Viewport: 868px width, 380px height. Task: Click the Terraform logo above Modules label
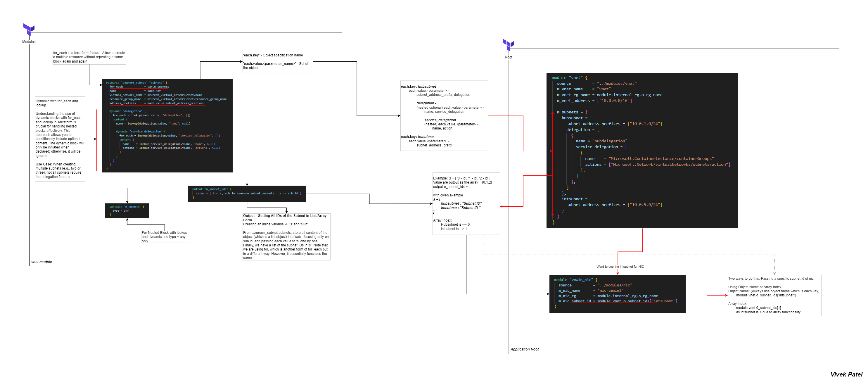coord(29,29)
